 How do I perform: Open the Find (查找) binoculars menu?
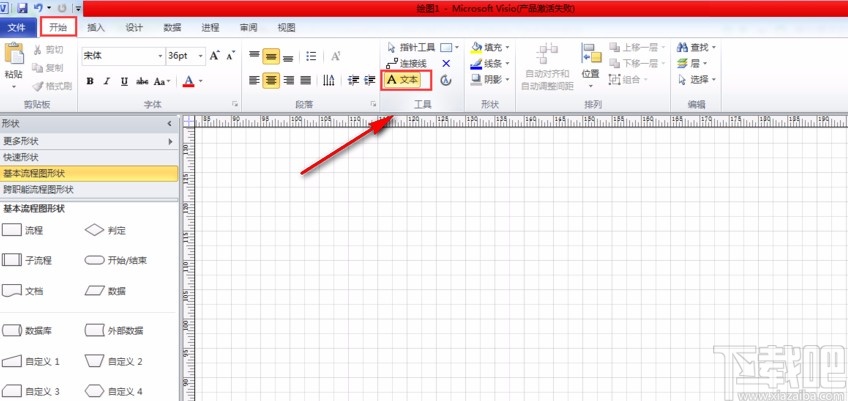coord(697,48)
